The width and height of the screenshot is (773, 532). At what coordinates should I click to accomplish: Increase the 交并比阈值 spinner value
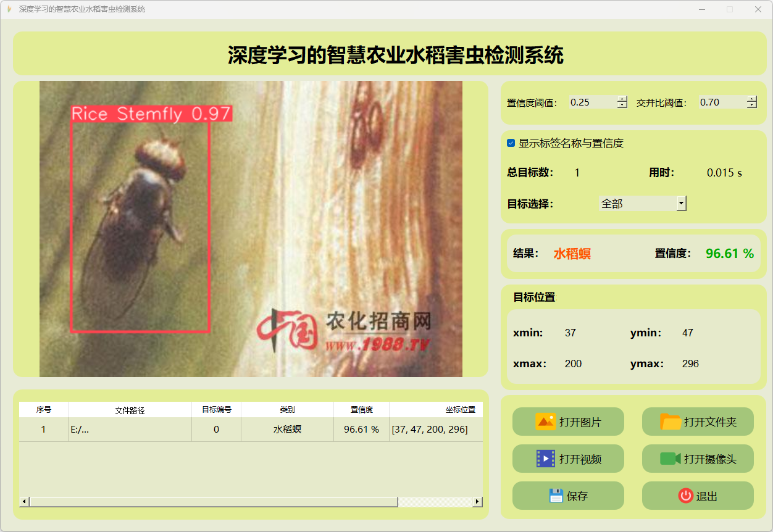752,99
